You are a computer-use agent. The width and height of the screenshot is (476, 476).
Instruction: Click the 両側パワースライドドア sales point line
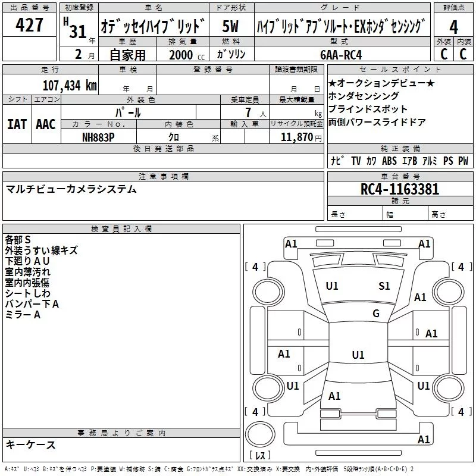coord(377,122)
